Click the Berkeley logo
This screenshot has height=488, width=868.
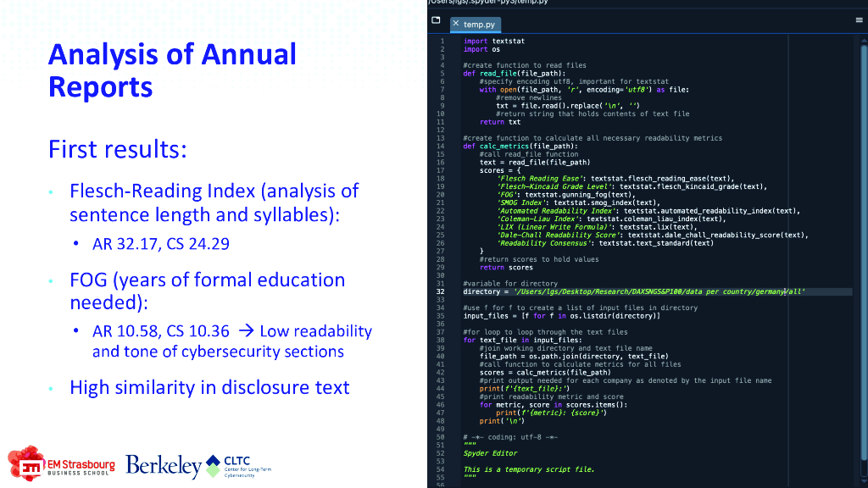coord(164,466)
